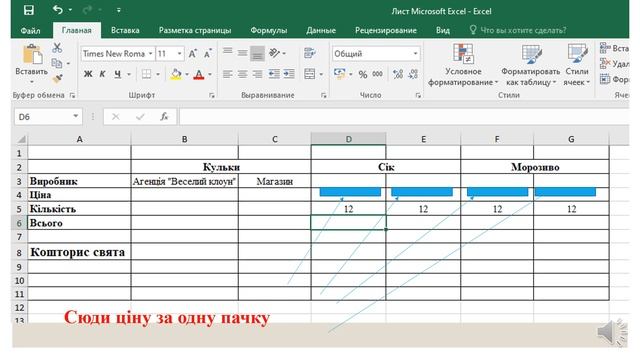Customize Quick Access Toolbar arrow
This screenshot has width=640, height=360.
118,10
